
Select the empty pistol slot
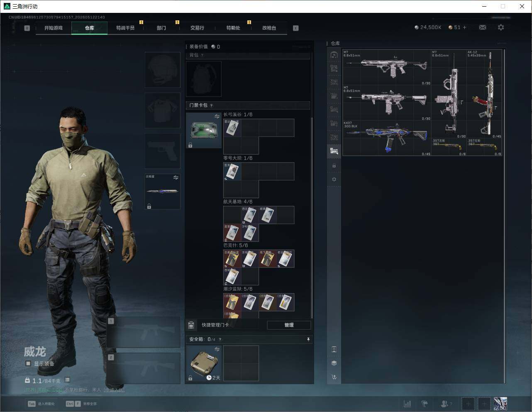(x=162, y=151)
